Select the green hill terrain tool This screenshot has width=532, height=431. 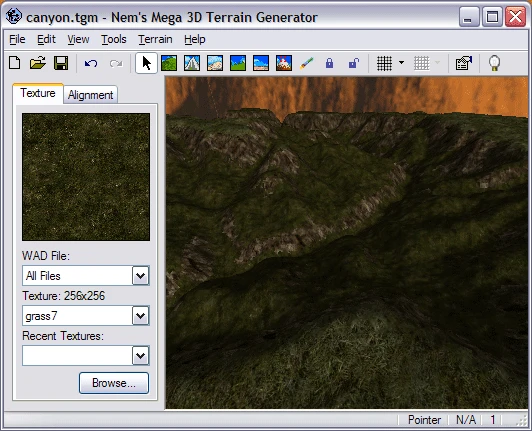coord(169,63)
